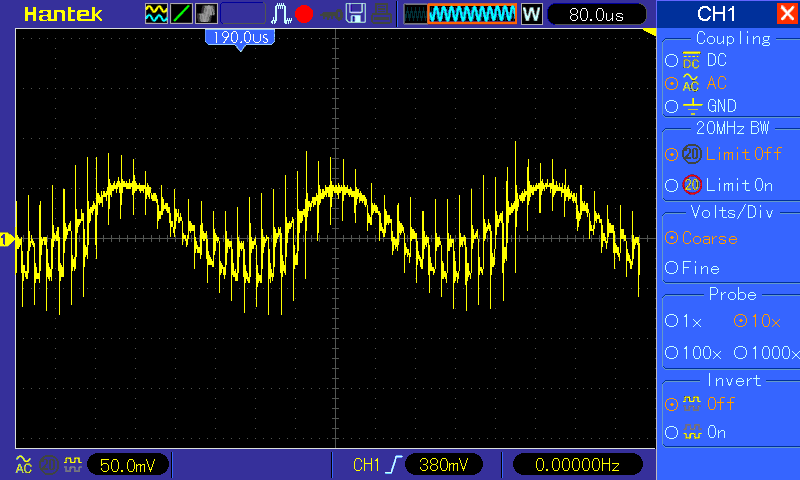Click the red record/stop button

304,14
